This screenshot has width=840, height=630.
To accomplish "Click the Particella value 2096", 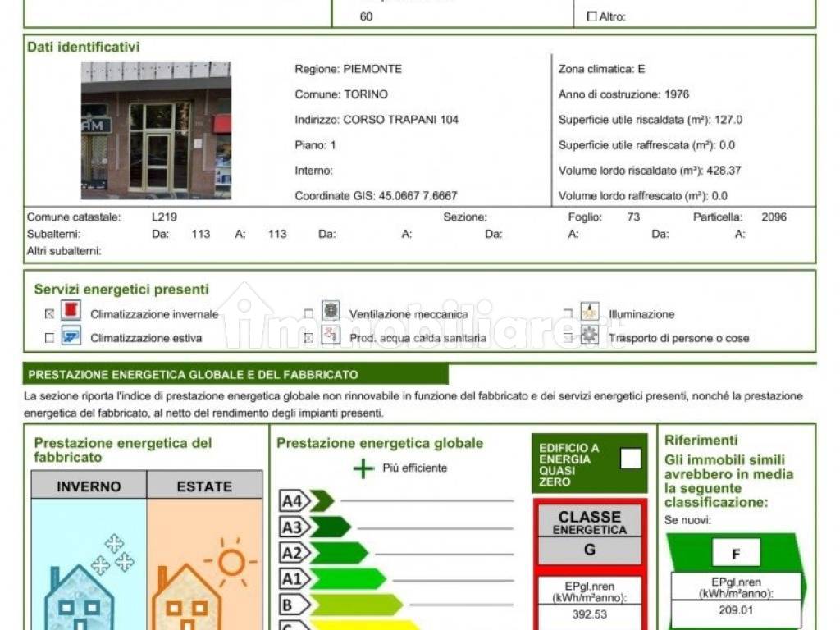I will tap(774, 217).
